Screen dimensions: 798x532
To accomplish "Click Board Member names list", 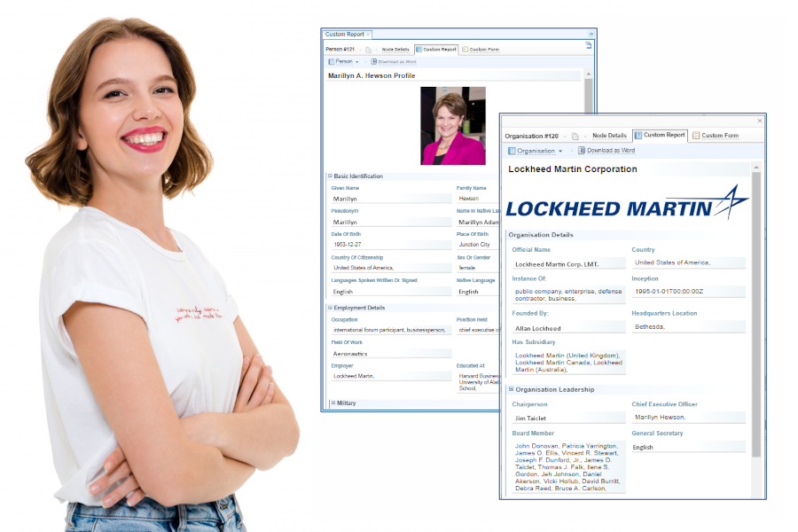I will [x=569, y=467].
